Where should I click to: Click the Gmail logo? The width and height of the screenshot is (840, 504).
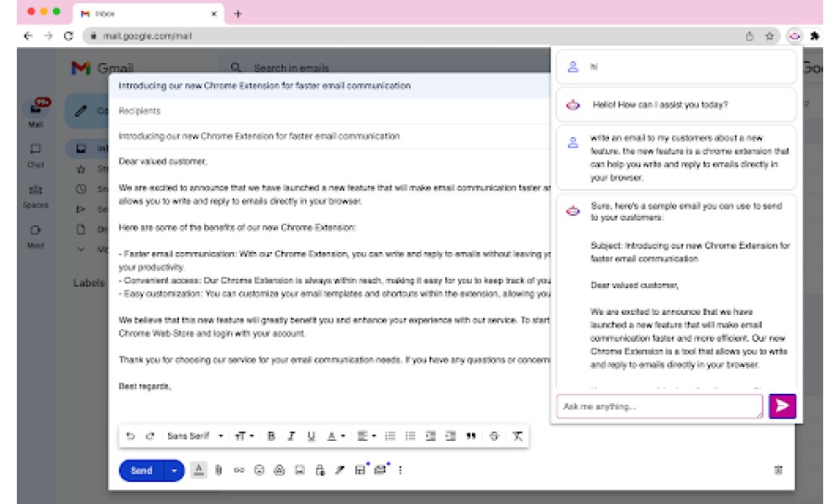[x=102, y=68]
